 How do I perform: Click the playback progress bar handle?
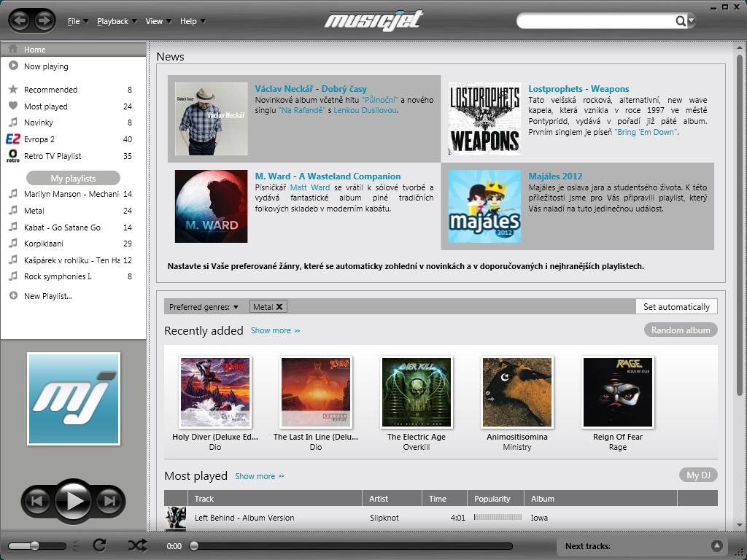(x=194, y=546)
